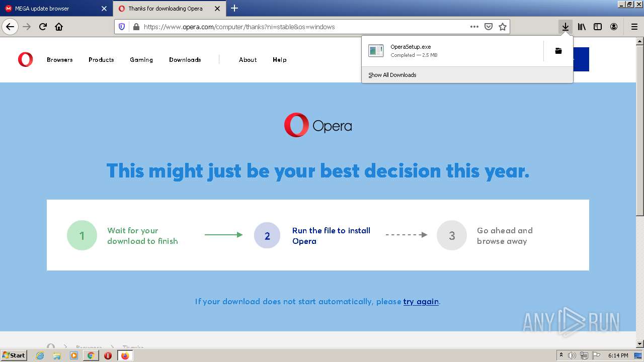Click Wait for your download to finish text
The image size is (644, 362).
142,236
